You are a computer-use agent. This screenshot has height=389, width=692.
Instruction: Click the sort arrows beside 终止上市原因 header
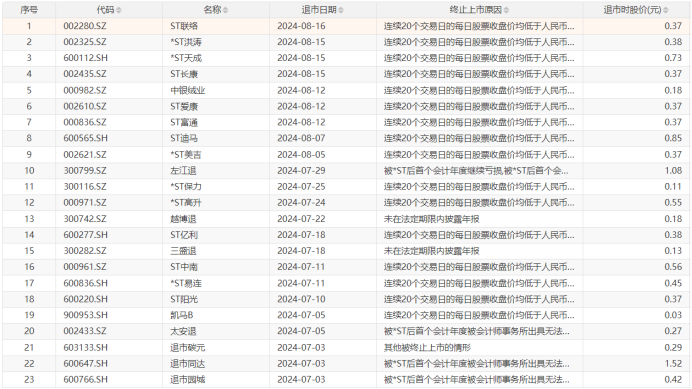pos(506,10)
